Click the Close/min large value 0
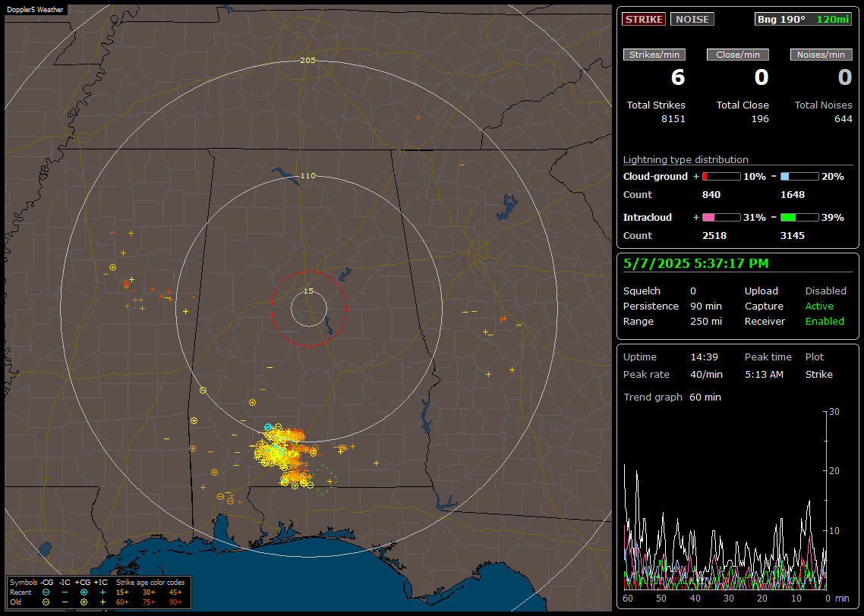This screenshot has width=864, height=616. (762, 77)
